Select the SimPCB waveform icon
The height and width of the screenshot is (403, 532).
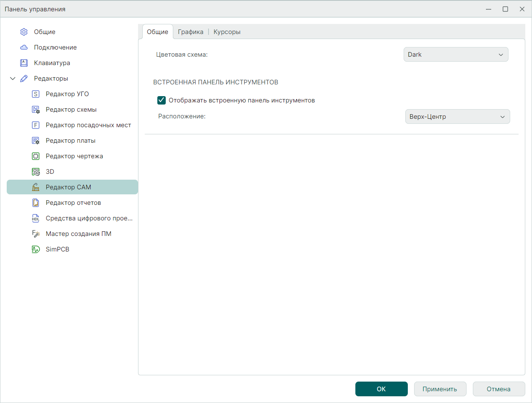(x=36, y=249)
